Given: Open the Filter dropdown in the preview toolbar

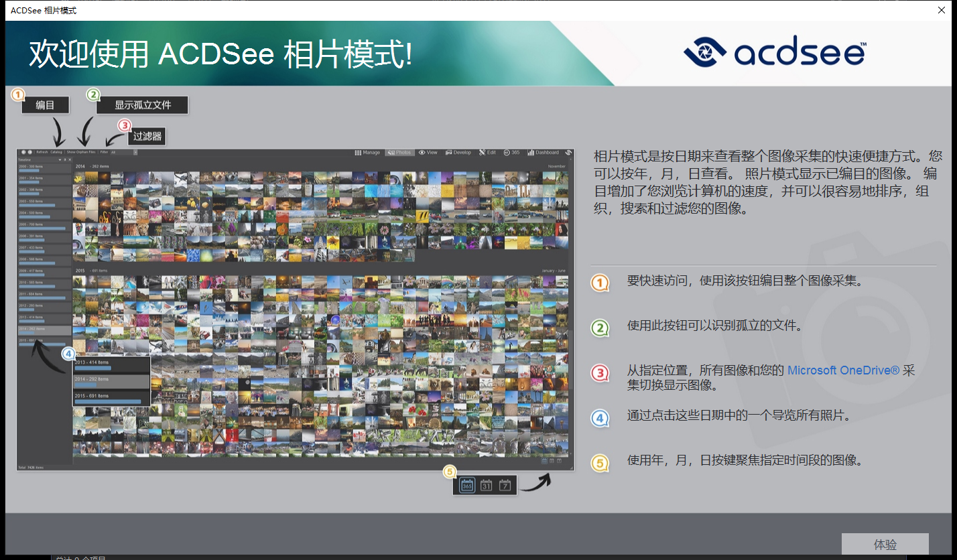Looking at the screenshot, I should [124, 152].
